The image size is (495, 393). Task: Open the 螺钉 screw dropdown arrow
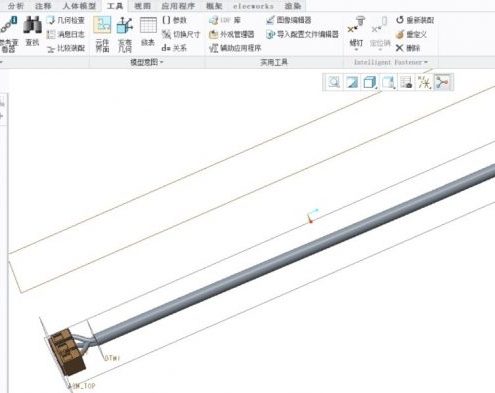click(356, 50)
